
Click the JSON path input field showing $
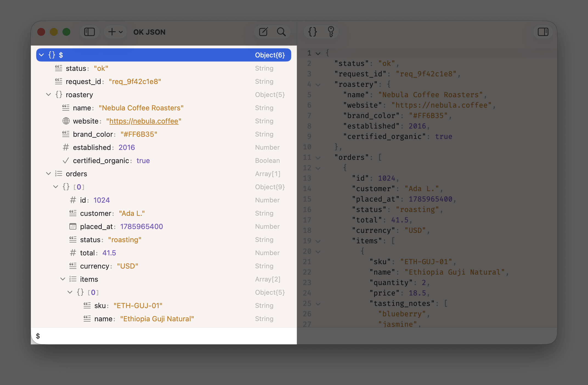tap(164, 336)
